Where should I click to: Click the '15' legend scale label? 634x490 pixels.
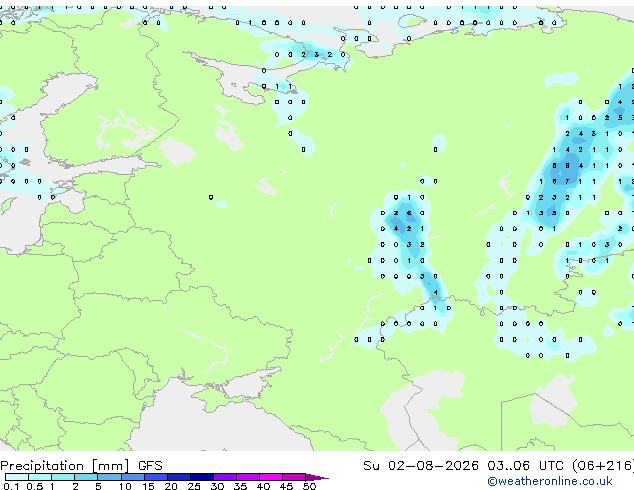(x=148, y=486)
